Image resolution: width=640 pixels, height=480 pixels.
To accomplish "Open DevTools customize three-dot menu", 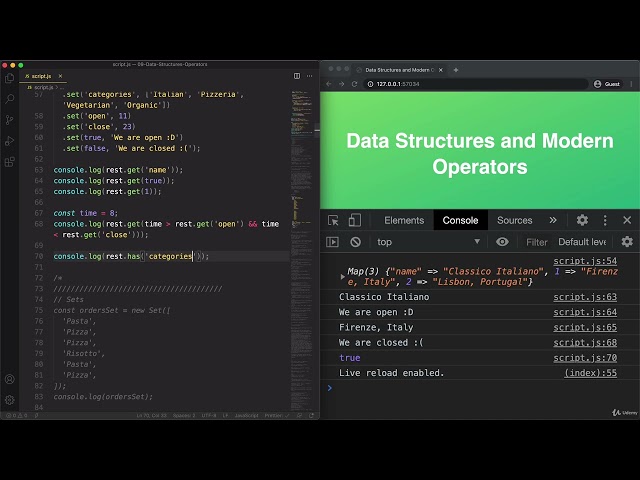I will point(605,220).
